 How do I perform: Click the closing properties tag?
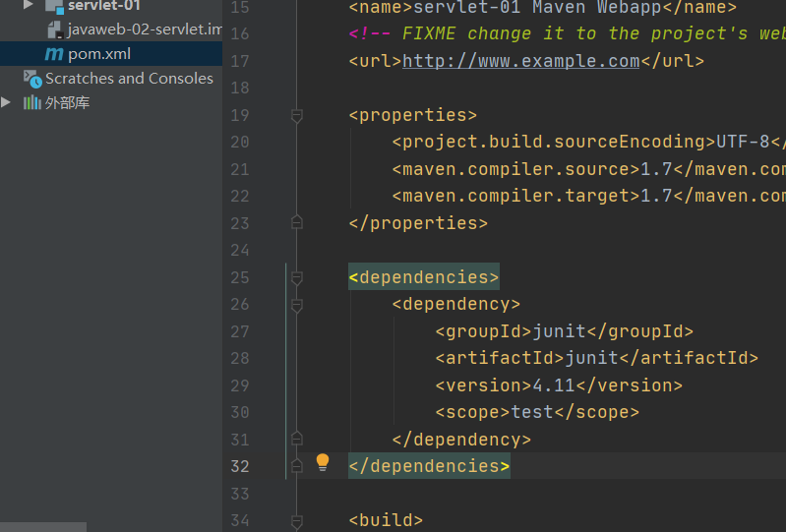click(x=418, y=223)
